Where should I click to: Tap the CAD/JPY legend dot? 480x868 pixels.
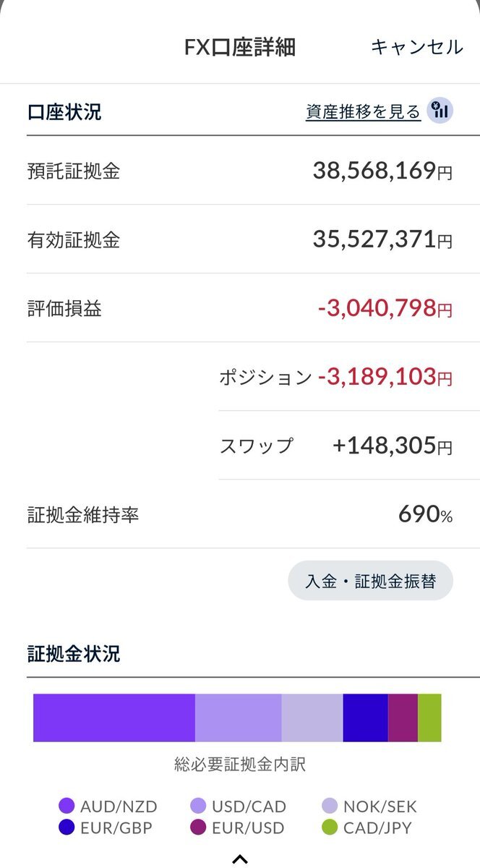coord(330,828)
